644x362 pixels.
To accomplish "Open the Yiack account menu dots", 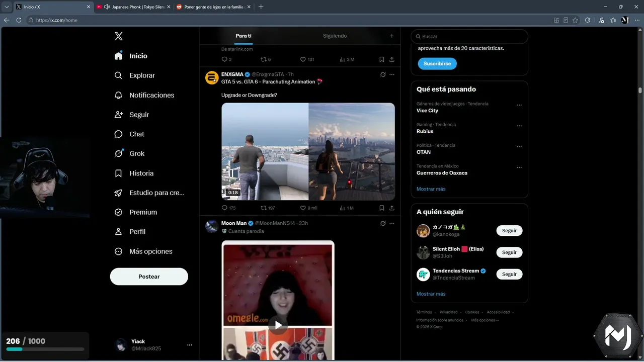I will pyautogui.click(x=190, y=345).
